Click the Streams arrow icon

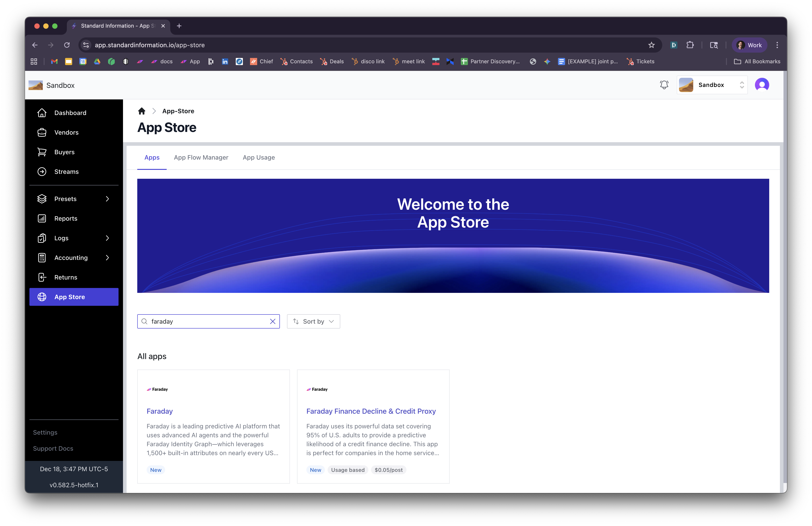[x=42, y=172]
